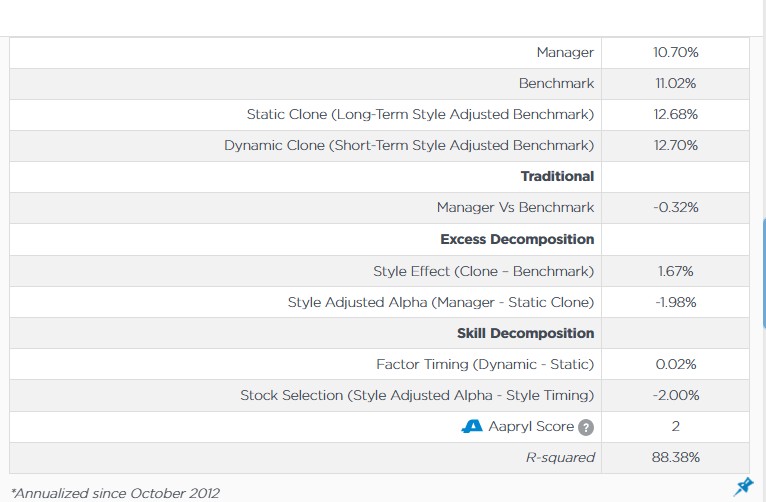Click the Benchmark value 11.02%

676,83
